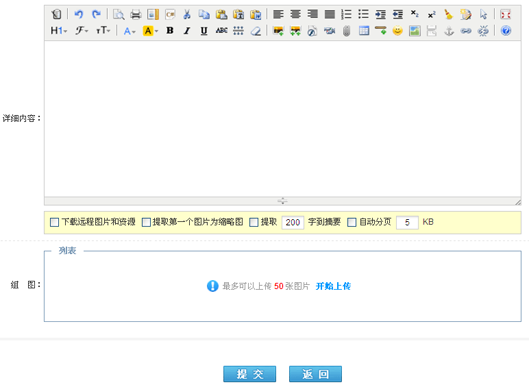Open the text color picker
This screenshot has height=387, width=529.
130,31
